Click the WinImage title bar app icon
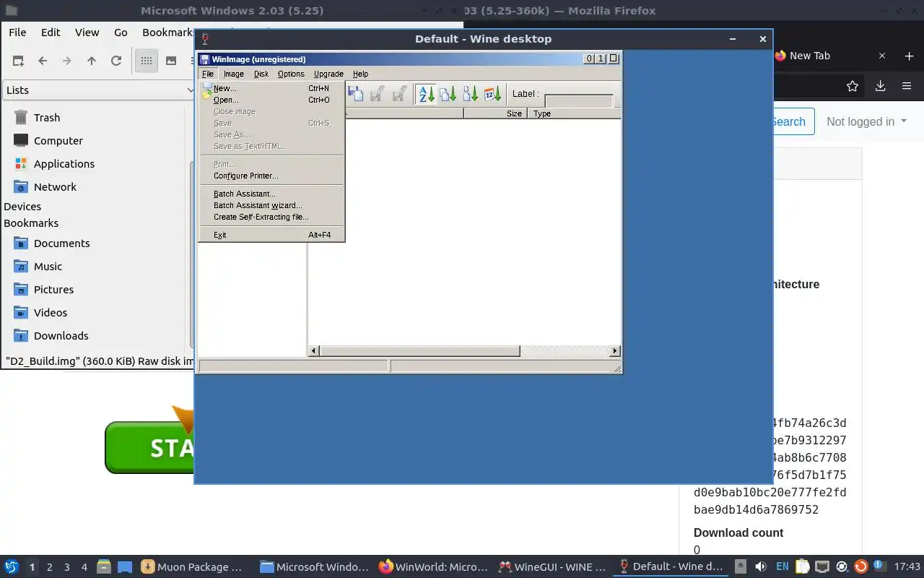 click(x=205, y=59)
